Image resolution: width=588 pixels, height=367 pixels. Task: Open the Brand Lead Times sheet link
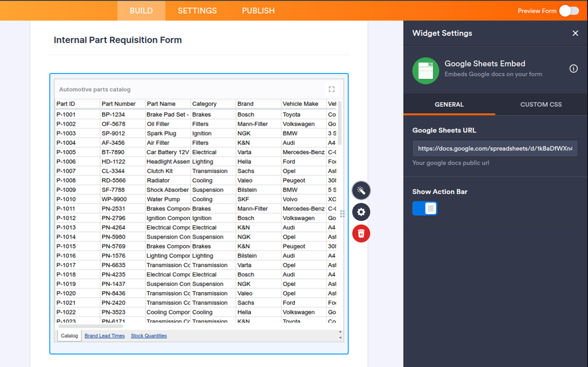pyautogui.click(x=104, y=336)
